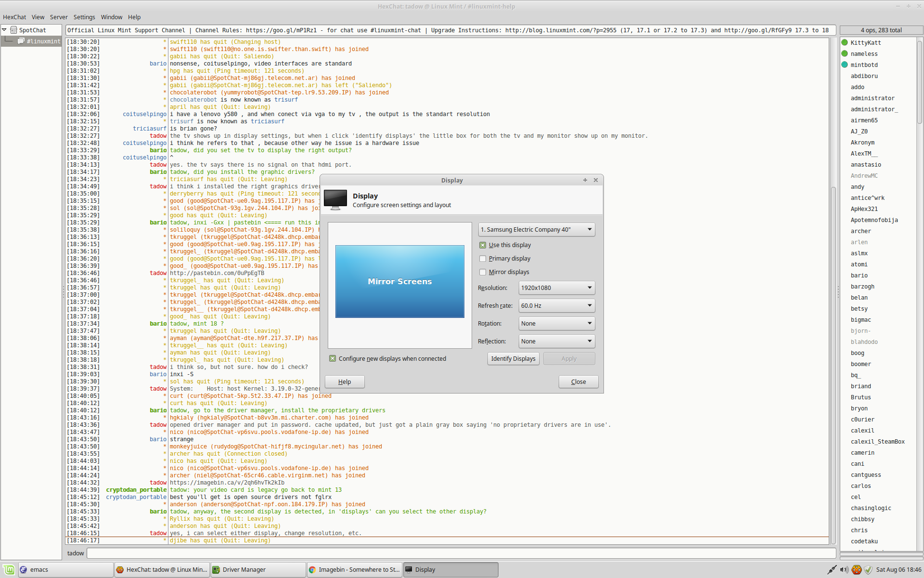Screen dimensions: 924x578
Task: Switch to the Imagebin browser taskbar window
Action: pos(354,569)
